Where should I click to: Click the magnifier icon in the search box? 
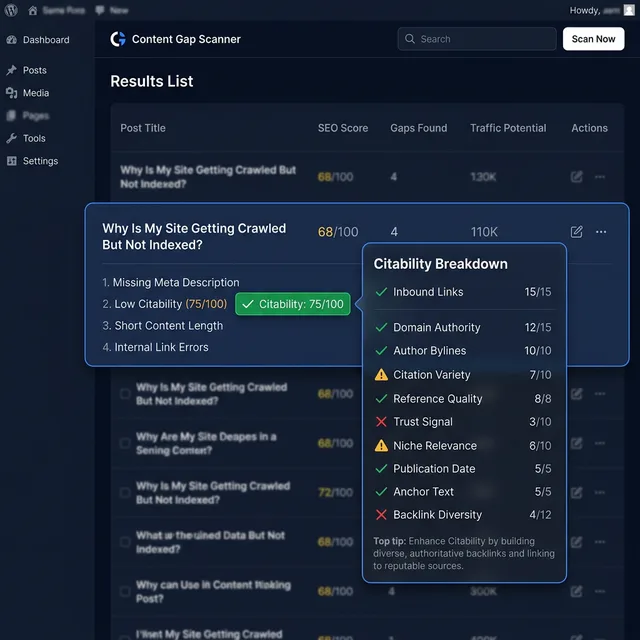click(x=410, y=39)
